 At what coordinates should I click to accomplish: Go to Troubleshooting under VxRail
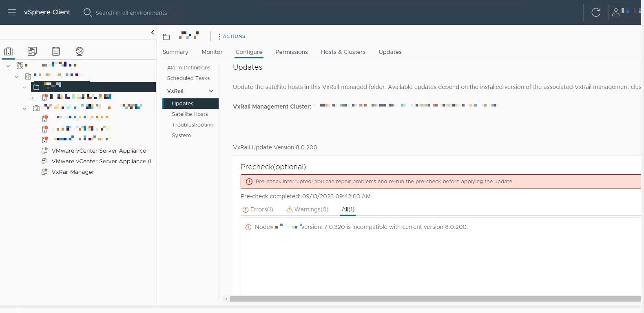193,125
